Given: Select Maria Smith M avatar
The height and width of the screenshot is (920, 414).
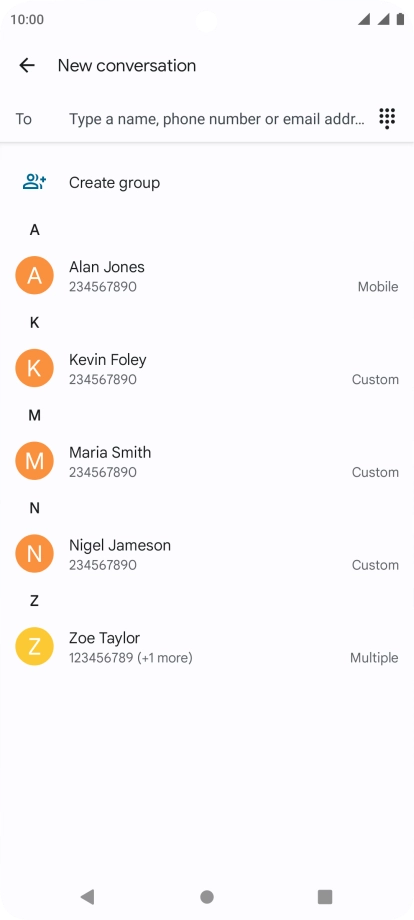Looking at the screenshot, I should tap(35, 461).
